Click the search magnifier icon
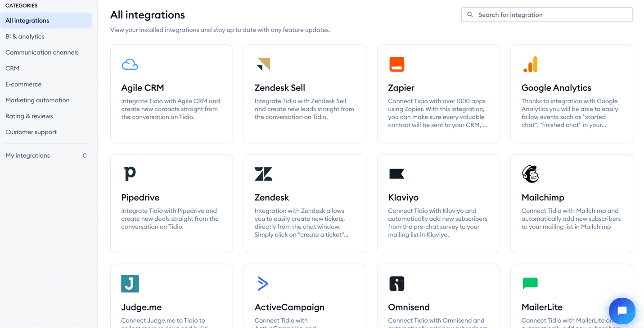The image size is (644, 328). click(x=470, y=14)
